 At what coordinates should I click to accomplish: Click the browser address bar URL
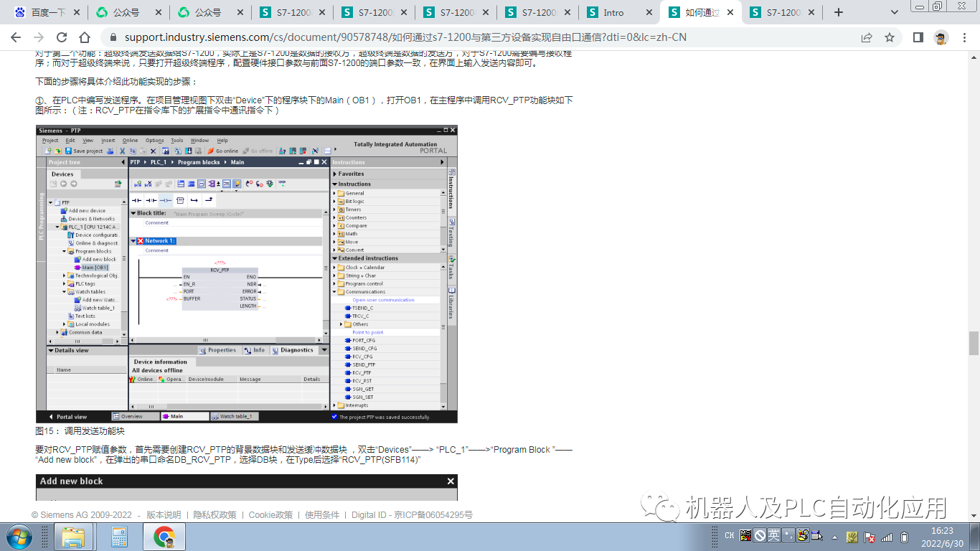(x=405, y=37)
